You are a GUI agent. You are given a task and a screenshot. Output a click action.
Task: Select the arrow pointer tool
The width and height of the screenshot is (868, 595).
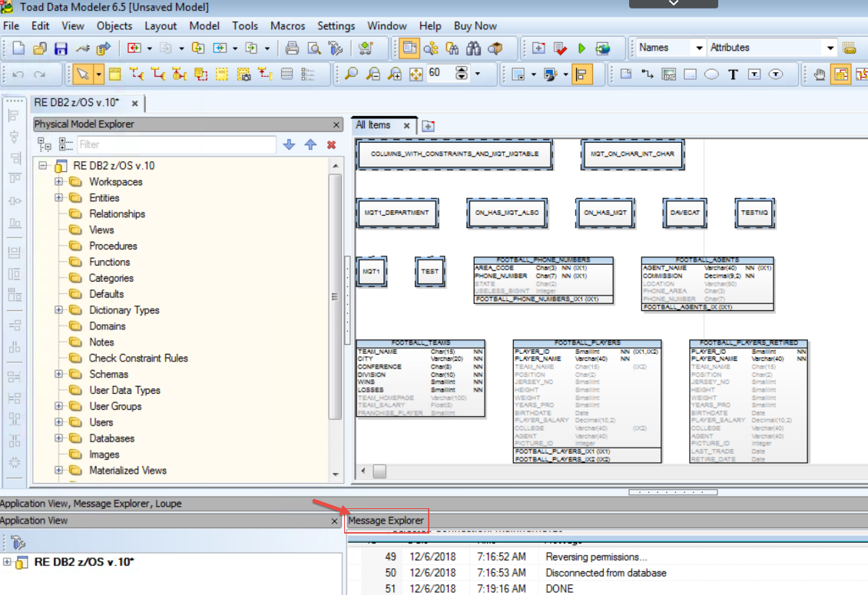click(82, 74)
